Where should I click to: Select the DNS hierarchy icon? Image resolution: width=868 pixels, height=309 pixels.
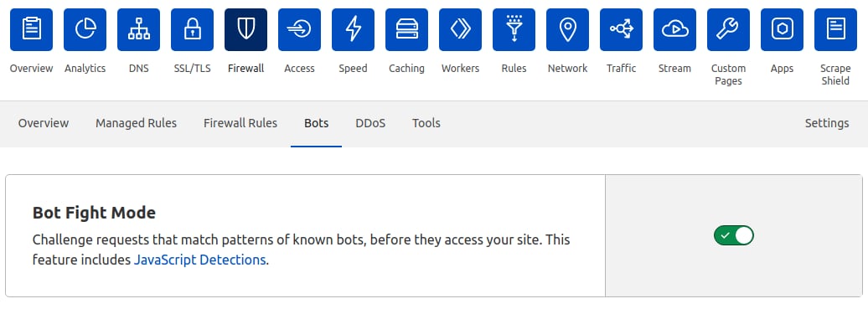139,30
